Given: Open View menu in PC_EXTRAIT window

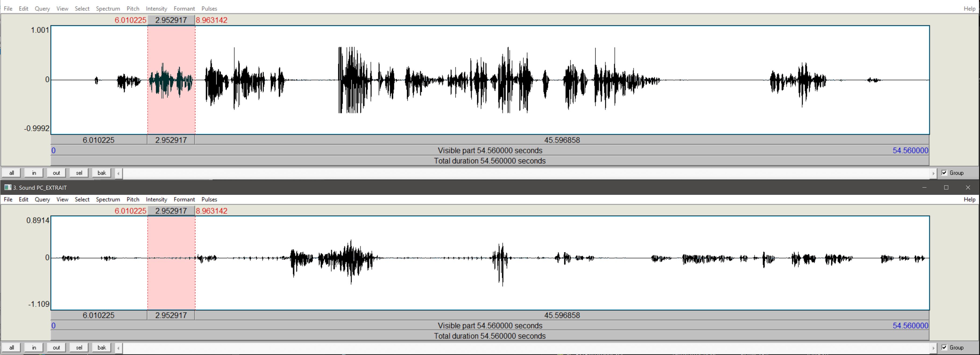Looking at the screenshot, I should point(62,199).
